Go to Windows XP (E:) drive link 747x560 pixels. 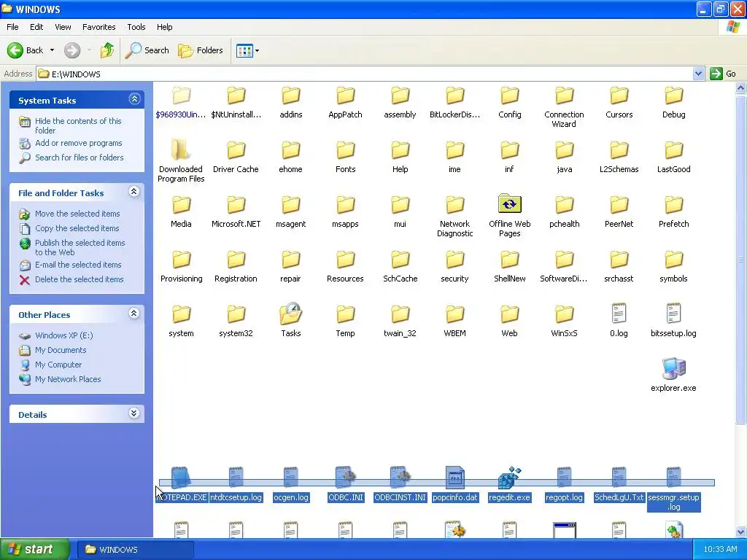pyautogui.click(x=64, y=335)
